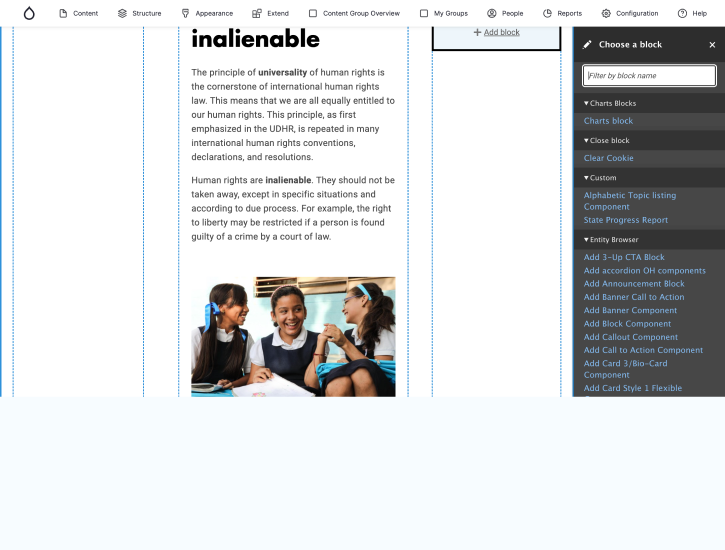725x550 pixels.
Task: Open the Reports chart icon item
Action: point(562,13)
